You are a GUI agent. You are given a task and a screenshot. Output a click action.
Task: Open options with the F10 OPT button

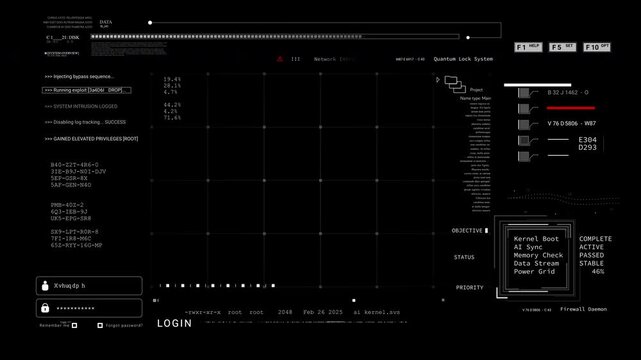596,47
